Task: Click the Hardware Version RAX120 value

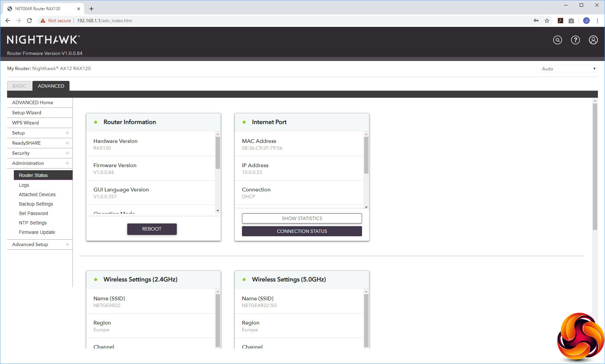Action: [x=102, y=148]
